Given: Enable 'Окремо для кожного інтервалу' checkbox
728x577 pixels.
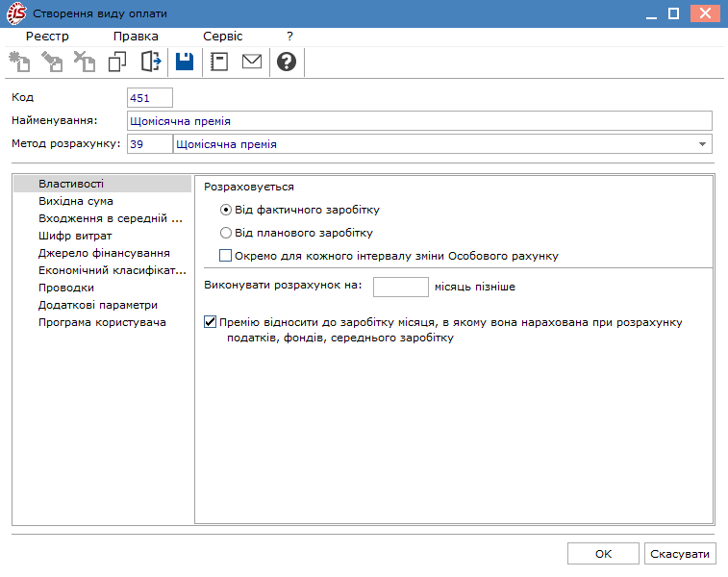Looking at the screenshot, I should coord(225,255).
